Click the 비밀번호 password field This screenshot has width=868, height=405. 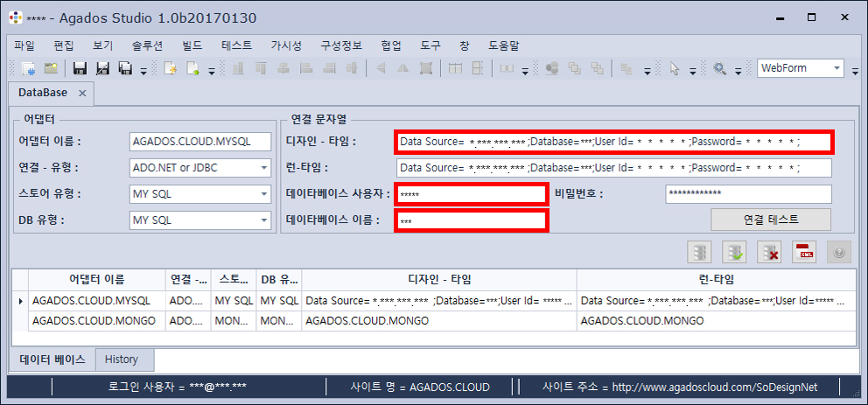(748, 193)
